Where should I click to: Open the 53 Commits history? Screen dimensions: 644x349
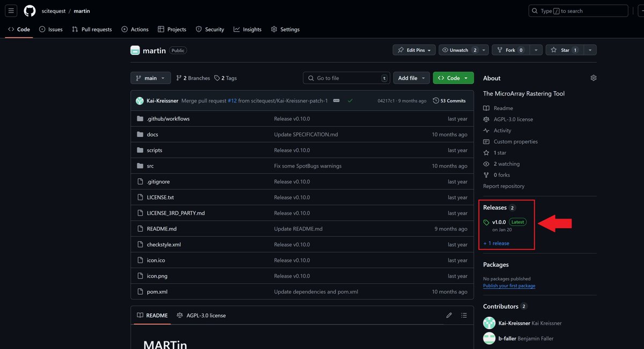click(450, 100)
